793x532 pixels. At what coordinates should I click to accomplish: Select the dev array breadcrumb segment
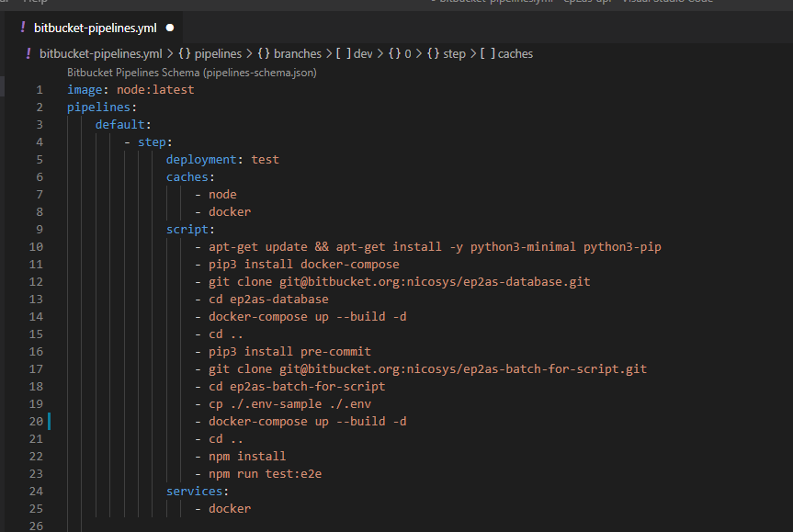(x=363, y=53)
